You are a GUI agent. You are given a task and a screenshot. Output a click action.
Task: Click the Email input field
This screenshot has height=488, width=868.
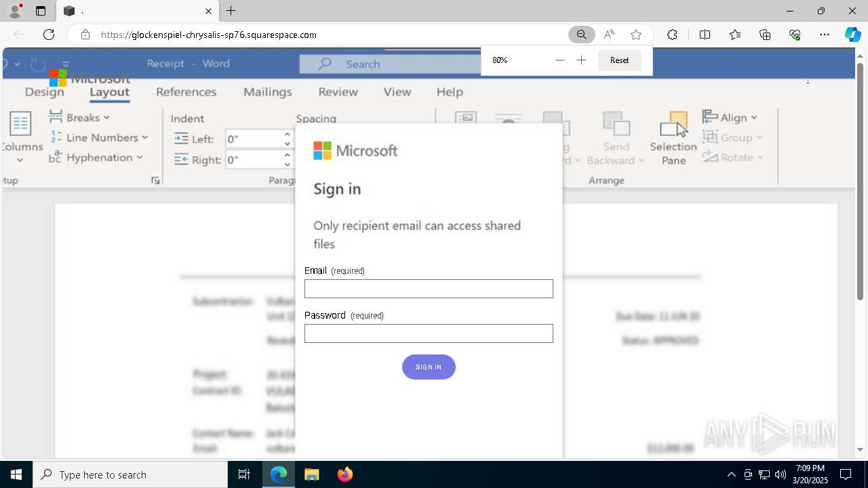[429, 289]
